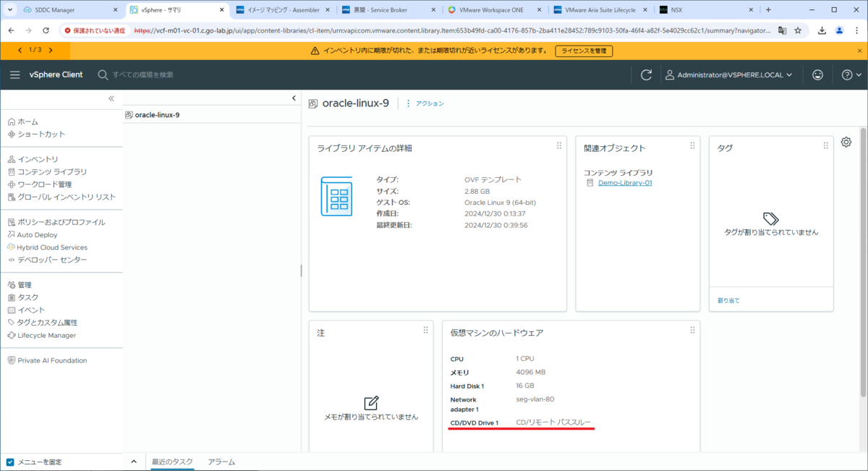Expand the Administrator@VSPHERE.LOCAL user menu
This screenshot has width=868, height=471.
click(x=729, y=75)
